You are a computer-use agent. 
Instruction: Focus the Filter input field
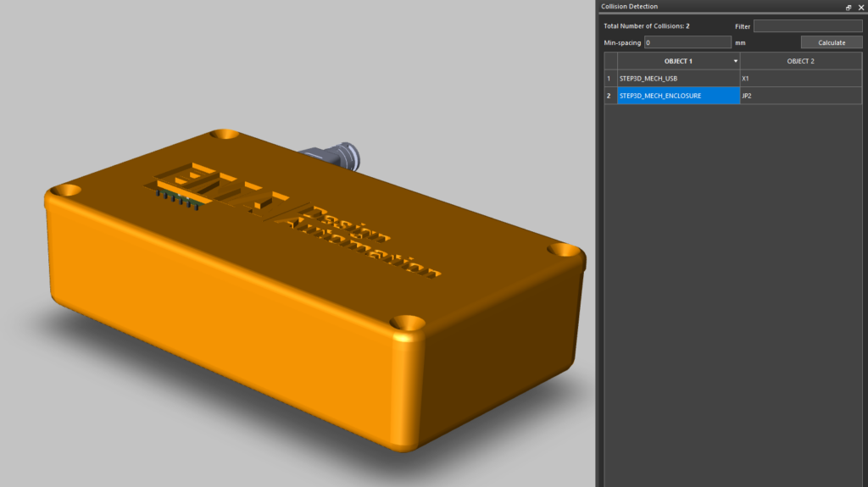808,26
